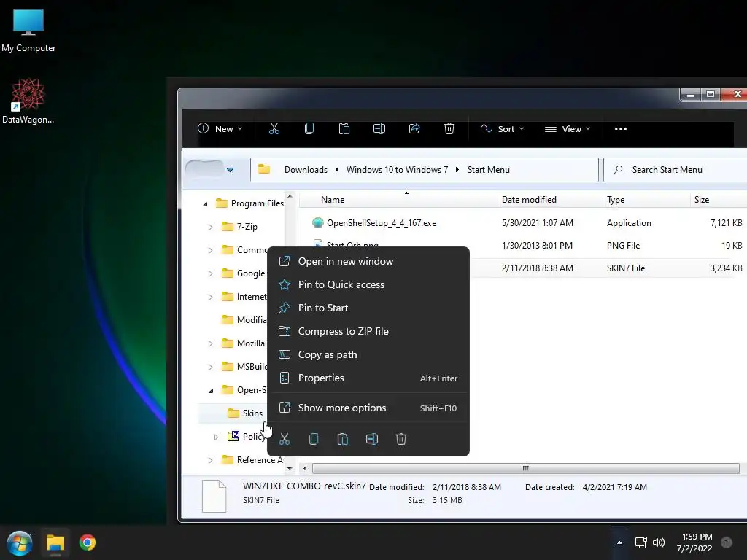The height and width of the screenshot is (560, 747).
Task: Click the Share icon in the Explorer toolbar
Action: [x=414, y=128]
